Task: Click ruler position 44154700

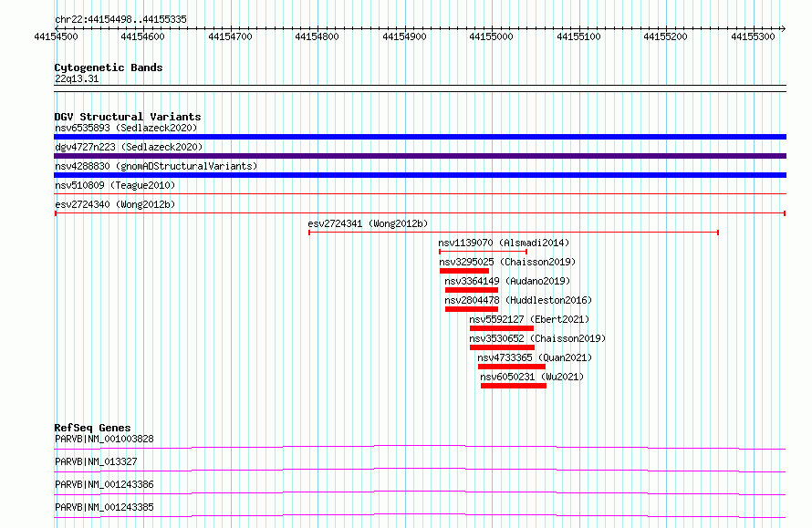Action: click(231, 36)
